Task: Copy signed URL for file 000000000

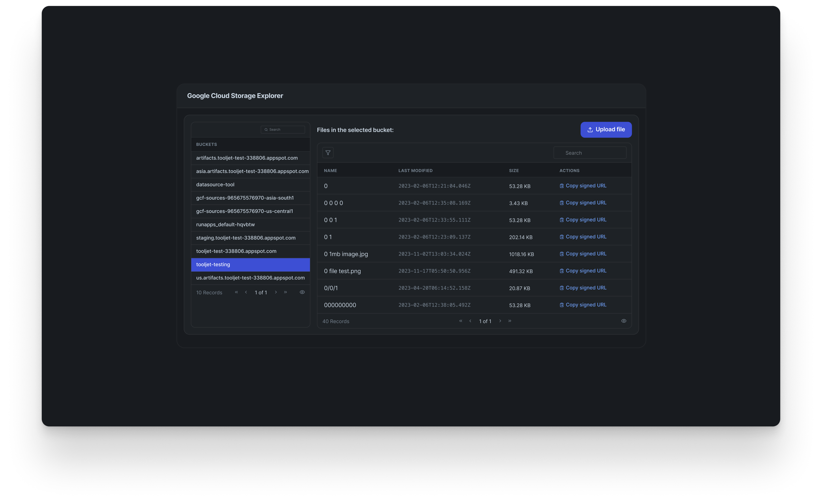Action: tap(583, 305)
